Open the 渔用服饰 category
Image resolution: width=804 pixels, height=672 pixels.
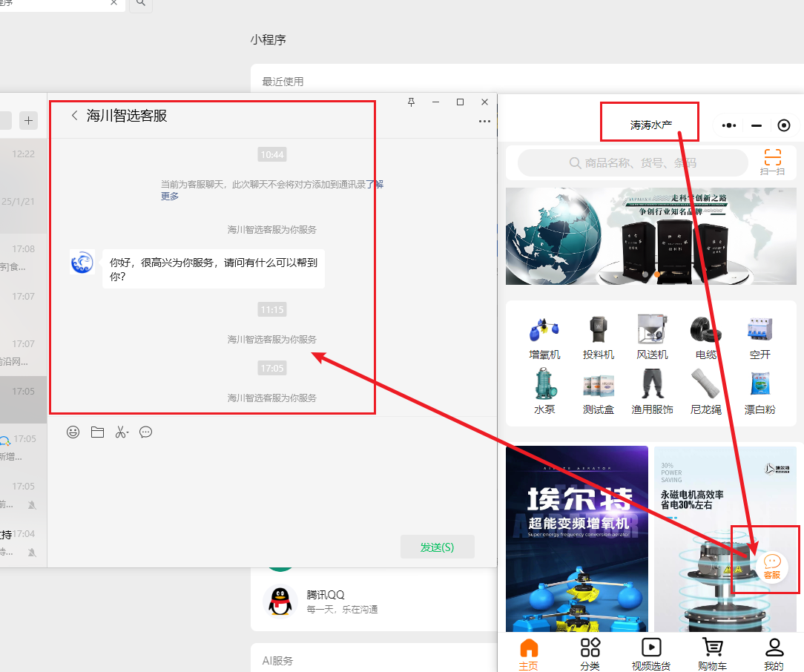[652, 392]
